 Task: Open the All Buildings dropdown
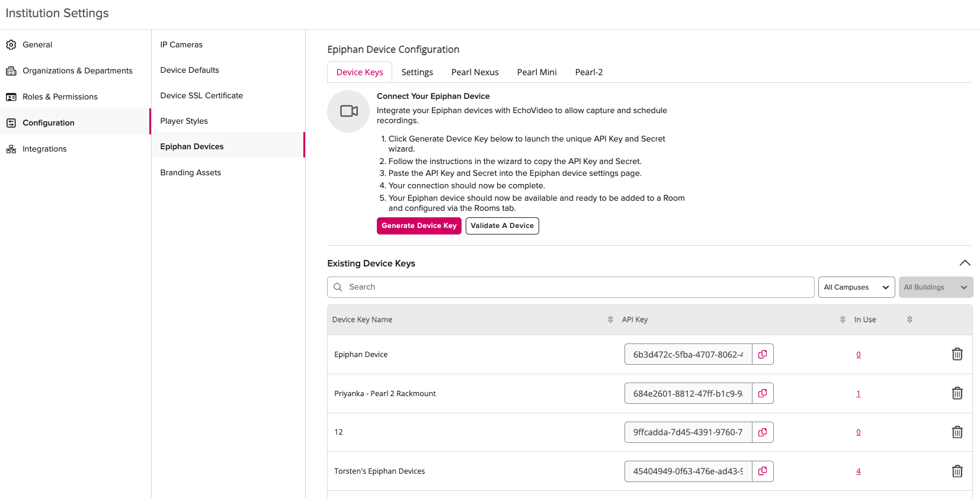pos(936,287)
